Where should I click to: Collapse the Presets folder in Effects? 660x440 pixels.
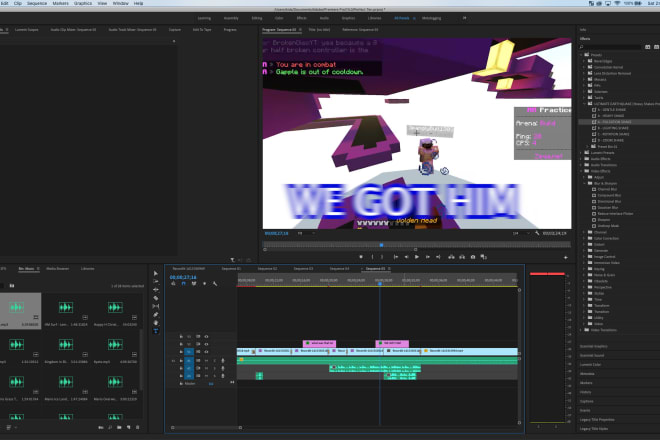click(582, 55)
